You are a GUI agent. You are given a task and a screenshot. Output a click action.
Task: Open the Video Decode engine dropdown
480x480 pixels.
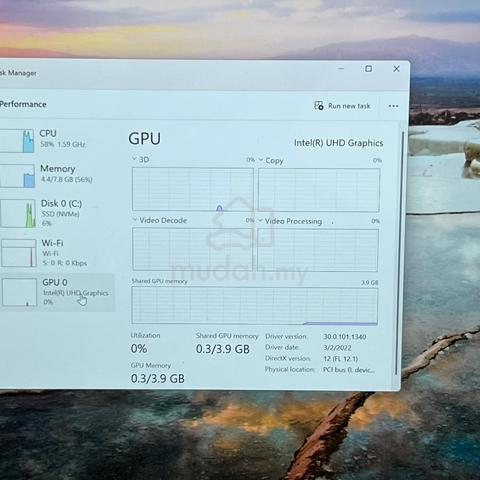click(135, 220)
